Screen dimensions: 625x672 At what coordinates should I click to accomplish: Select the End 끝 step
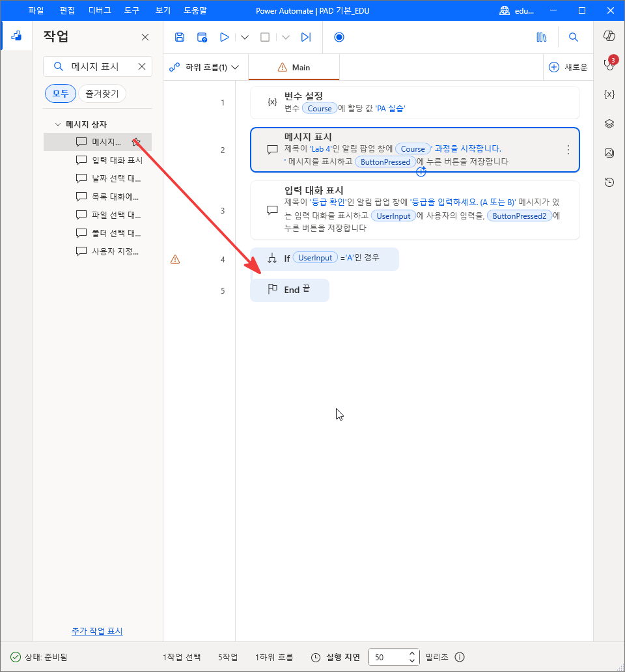pyautogui.click(x=290, y=290)
